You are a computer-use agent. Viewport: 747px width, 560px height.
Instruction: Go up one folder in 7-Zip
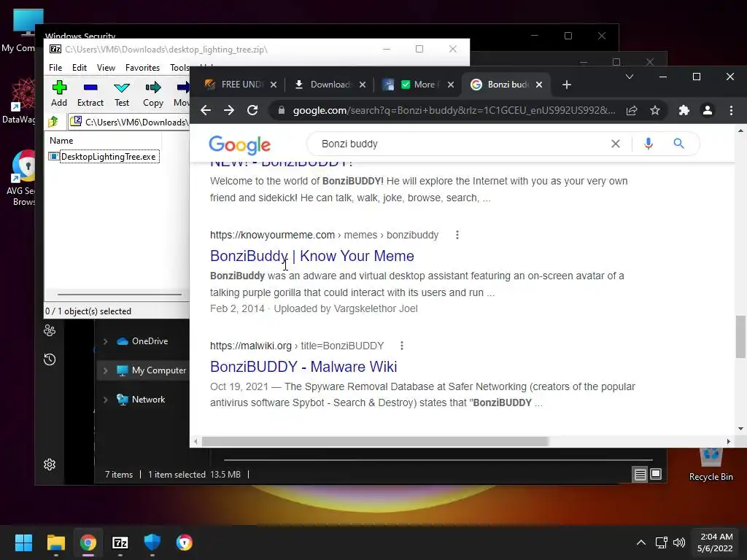(53, 122)
